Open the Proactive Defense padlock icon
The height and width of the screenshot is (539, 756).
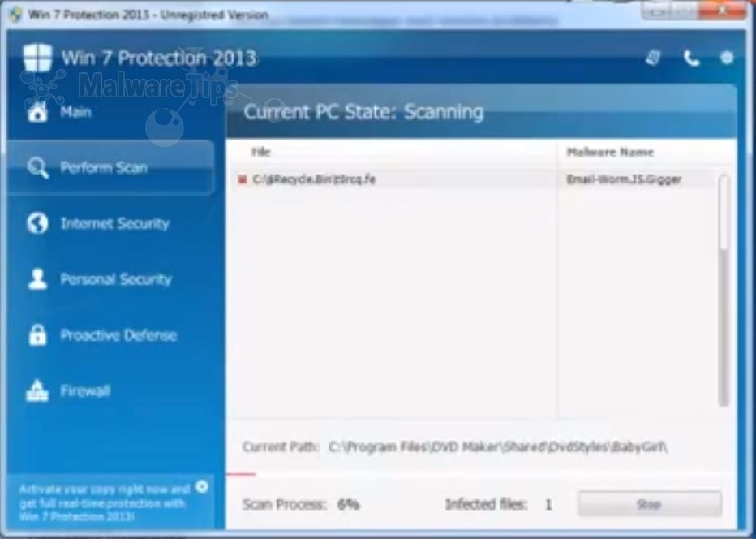[x=37, y=335]
